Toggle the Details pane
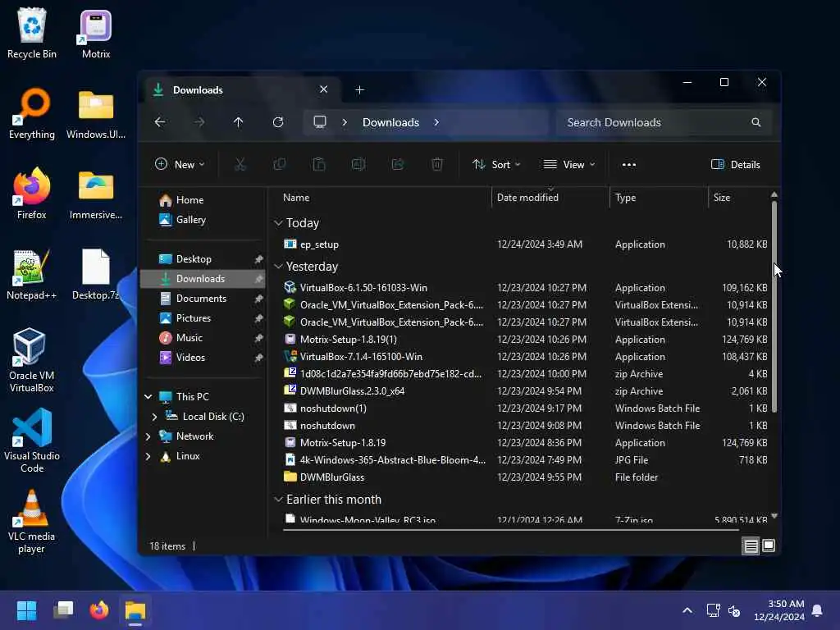The height and width of the screenshot is (630, 840). tap(736, 164)
